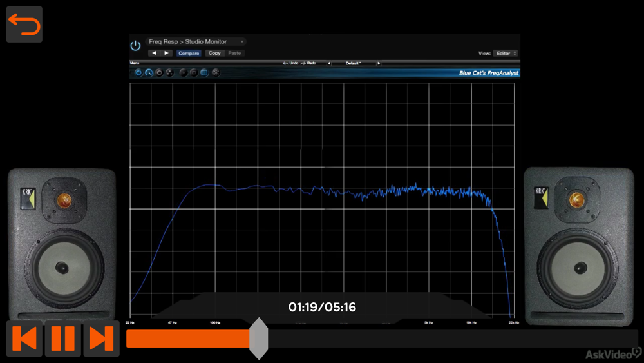
Task: Go to next preset with right arrow
Action: (166, 53)
